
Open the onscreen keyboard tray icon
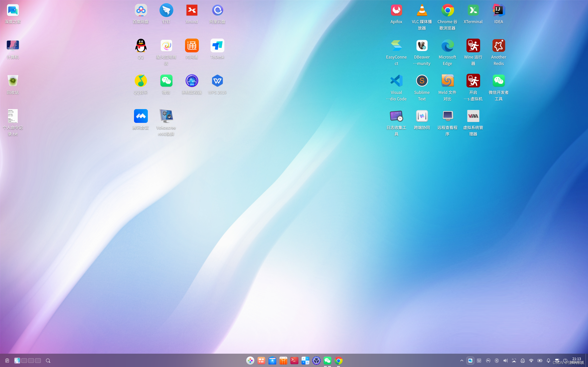[x=479, y=361]
